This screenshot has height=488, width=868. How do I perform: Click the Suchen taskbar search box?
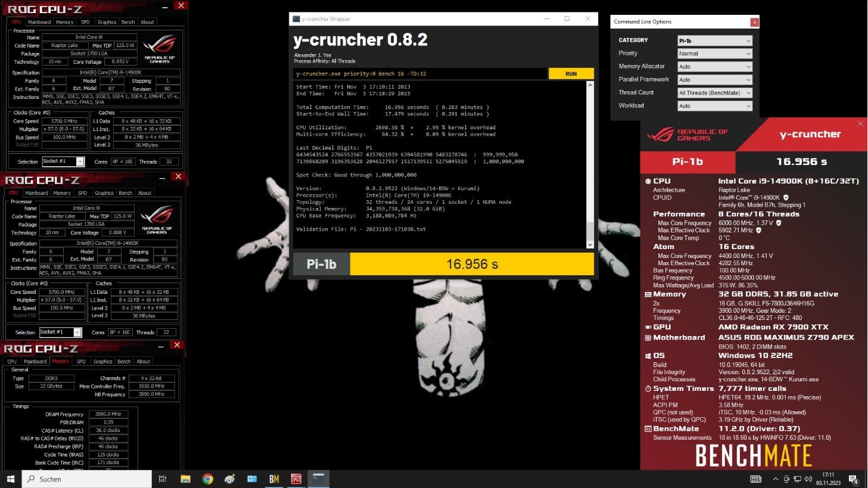[x=87, y=478]
